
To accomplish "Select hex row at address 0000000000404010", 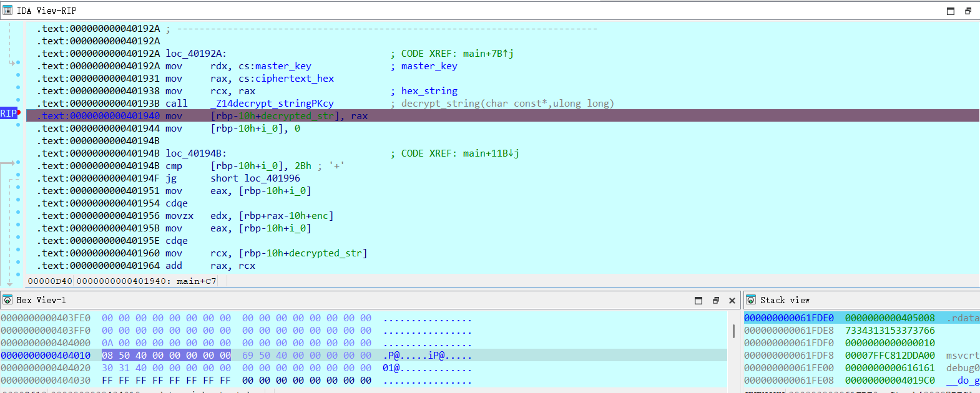I will coord(46,356).
